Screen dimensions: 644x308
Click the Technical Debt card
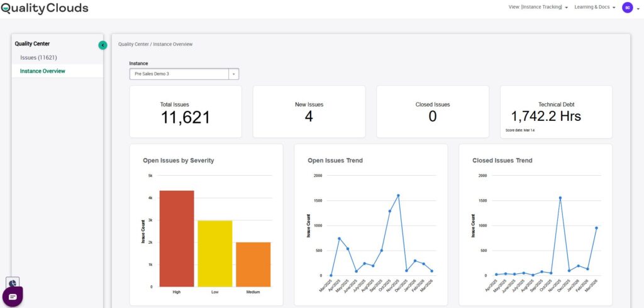[x=556, y=111]
